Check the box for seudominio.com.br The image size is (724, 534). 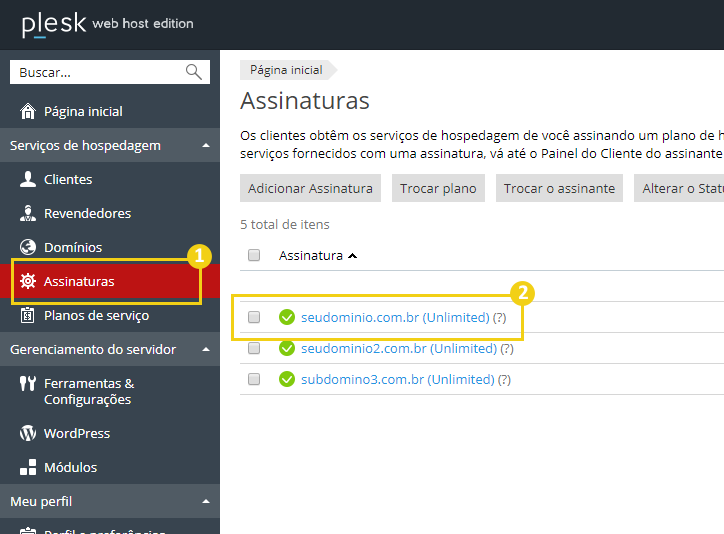[254, 317]
